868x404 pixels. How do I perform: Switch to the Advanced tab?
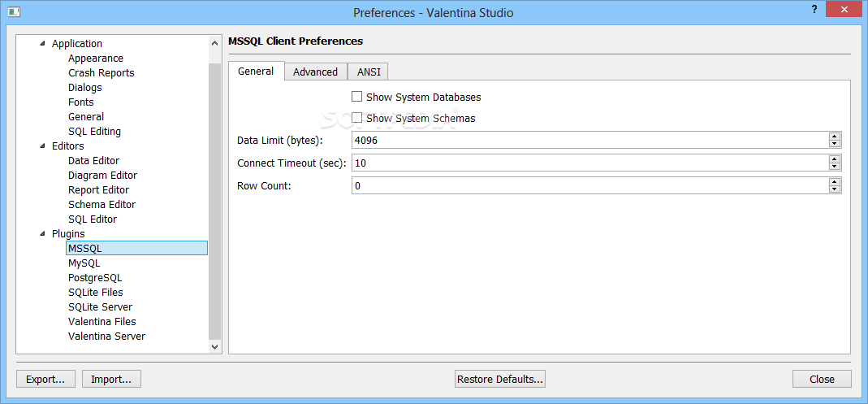tap(316, 72)
